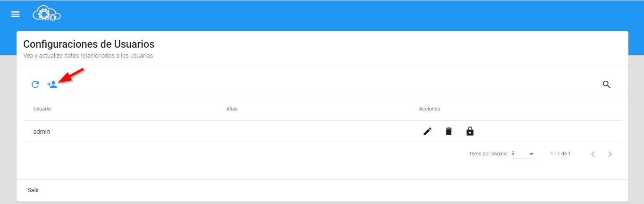The height and width of the screenshot is (204, 644).
Task: Select the Acciones column header
Action: click(x=430, y=109)
